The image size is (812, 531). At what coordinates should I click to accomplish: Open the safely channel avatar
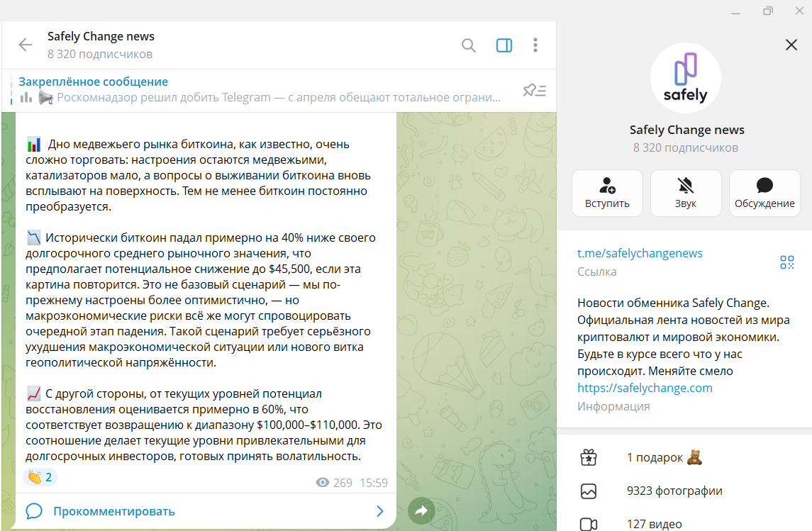[686, 78]
